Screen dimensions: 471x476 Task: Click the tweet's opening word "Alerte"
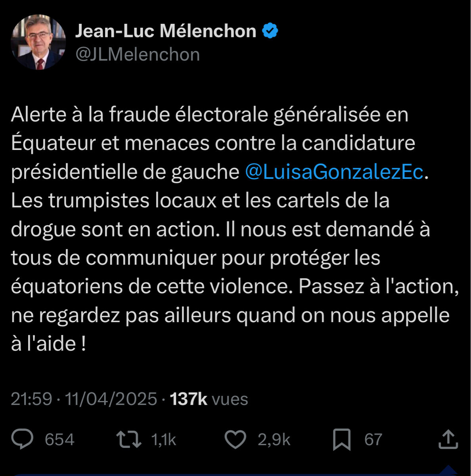click(x=38, y=115)
